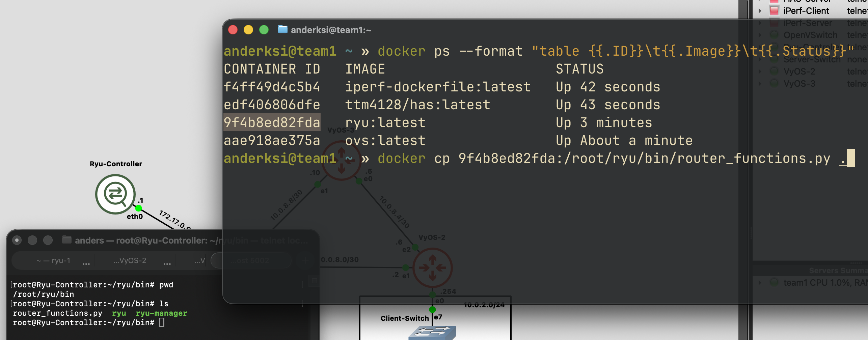Switch to the "~ — ryu-1" terminal tab

tap(53, 260)
